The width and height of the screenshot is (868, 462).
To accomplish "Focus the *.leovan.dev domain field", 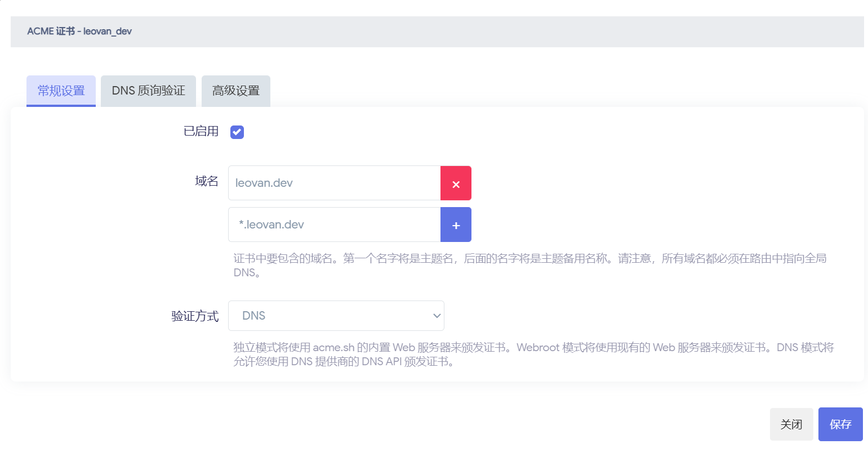I will point(332,225).
